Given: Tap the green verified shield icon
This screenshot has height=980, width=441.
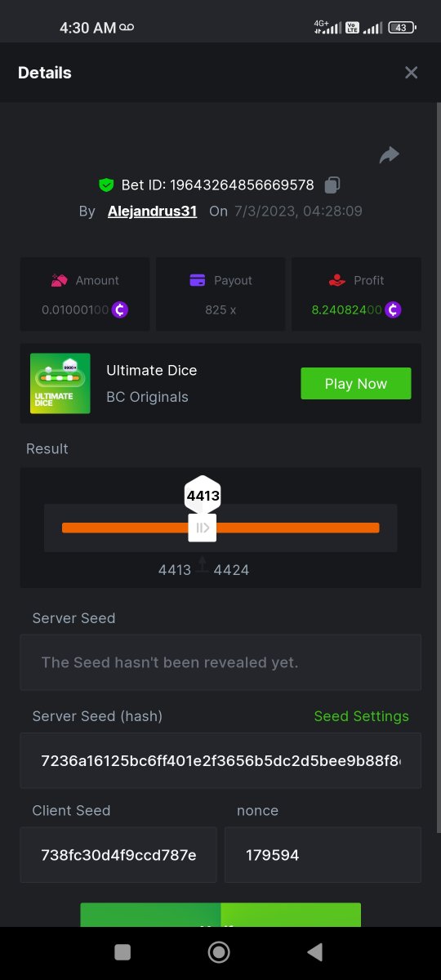Looking at the screenshot, I should 105,185.
